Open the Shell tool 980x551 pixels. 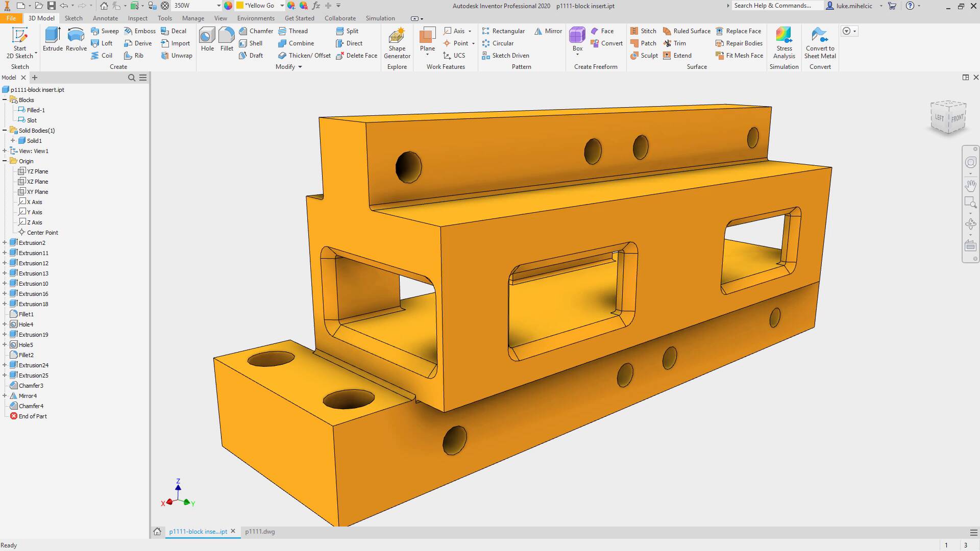(x=252, y=43)
